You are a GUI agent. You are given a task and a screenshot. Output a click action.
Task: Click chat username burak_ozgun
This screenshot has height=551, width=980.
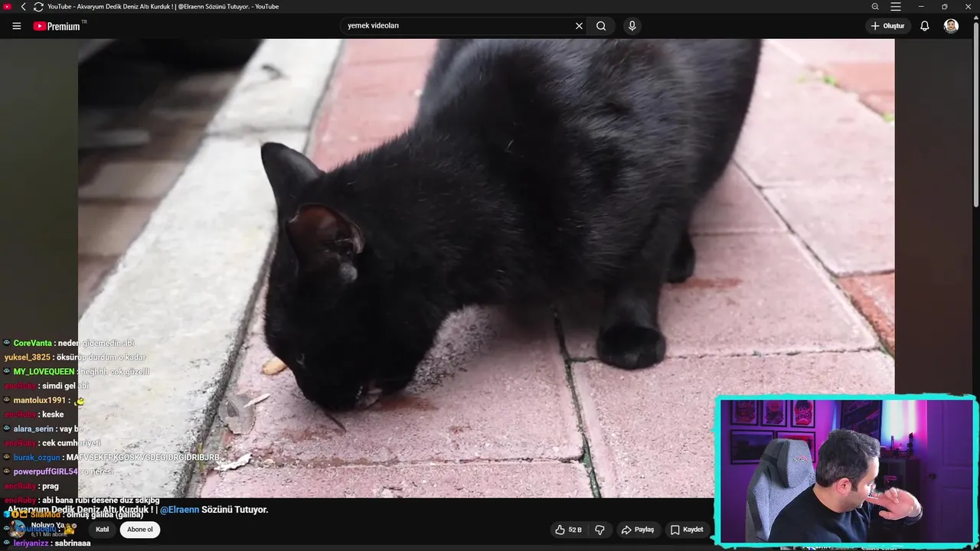(x=36, y=458)
